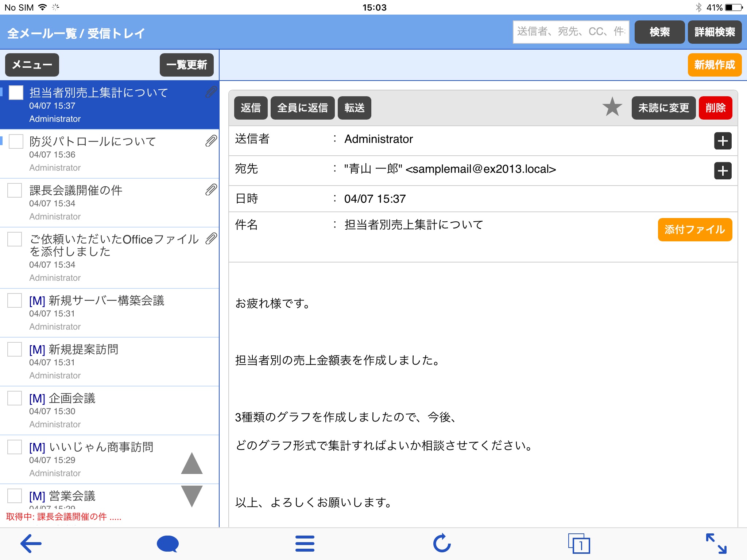
Task: Click the plus icon beside 送信者 Administrator
Action: (723, 141)
